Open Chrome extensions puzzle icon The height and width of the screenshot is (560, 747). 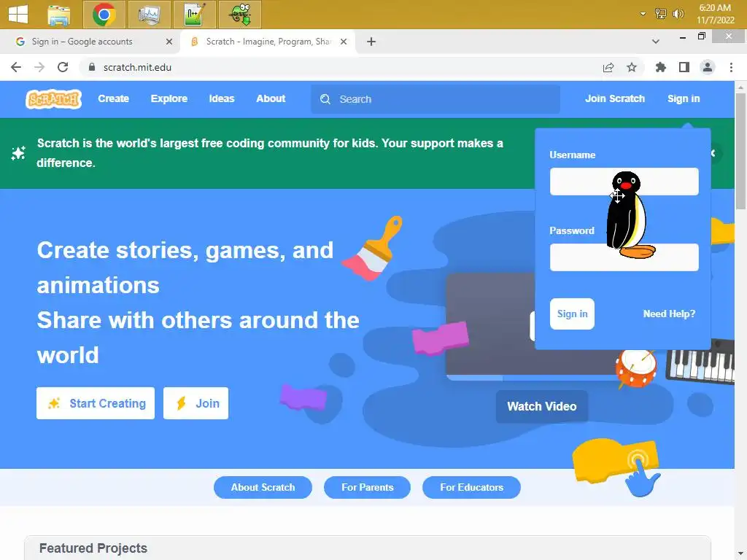click(660, 67)
